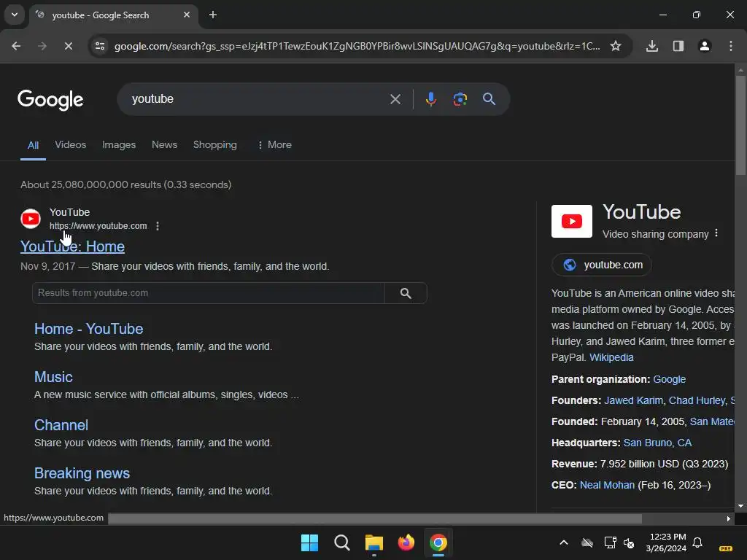Bookmark this page with the star icon
747x560 pixels.
pyautogui.click(x=616, y=46)
